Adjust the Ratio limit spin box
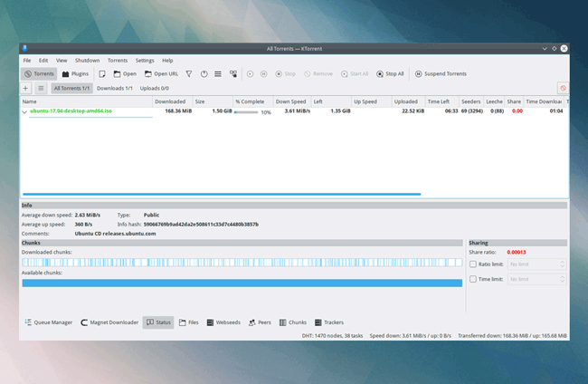This screenshot has height=384, width=588. 536,264
